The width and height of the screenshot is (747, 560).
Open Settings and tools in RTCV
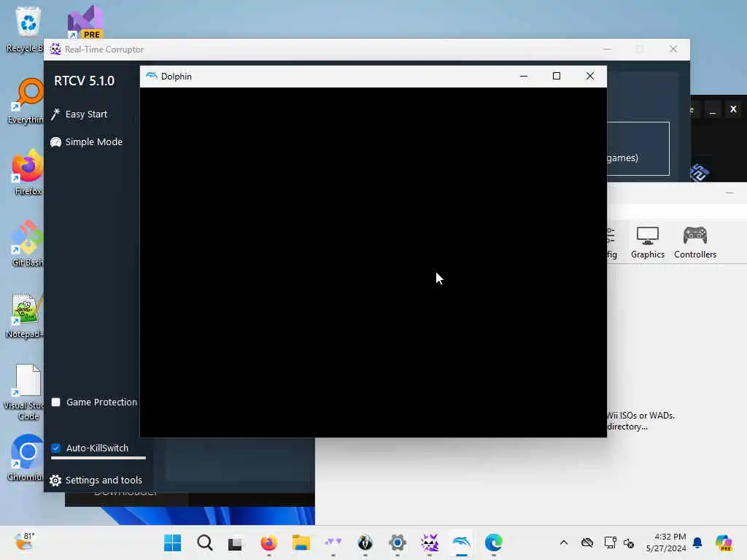click(x=96, y=480)
